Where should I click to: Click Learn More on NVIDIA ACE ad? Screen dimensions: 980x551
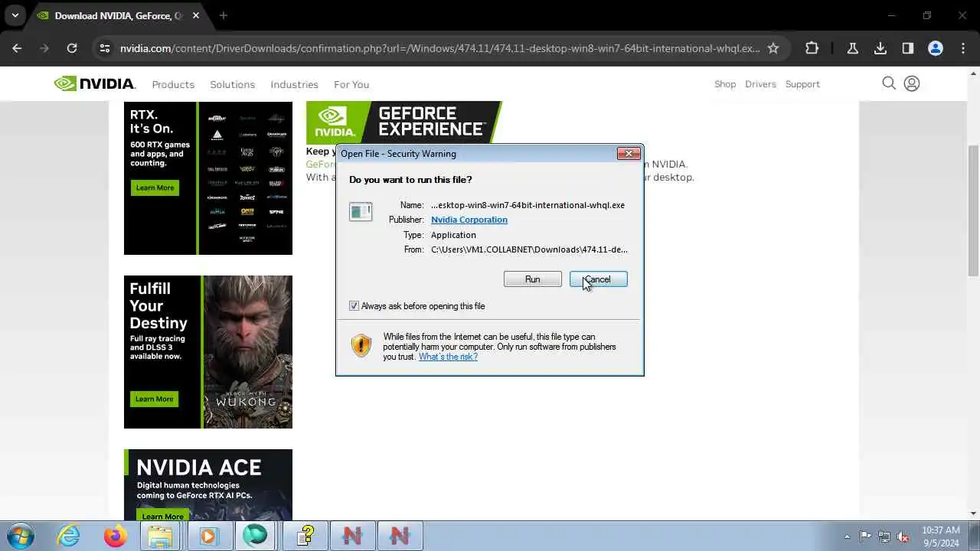[162, 516]
